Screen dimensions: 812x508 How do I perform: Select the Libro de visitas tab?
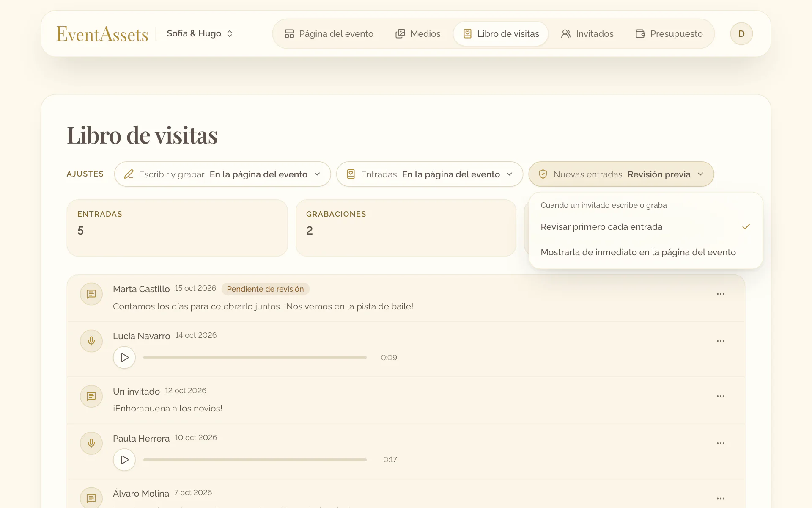click(x=501, y=34)
